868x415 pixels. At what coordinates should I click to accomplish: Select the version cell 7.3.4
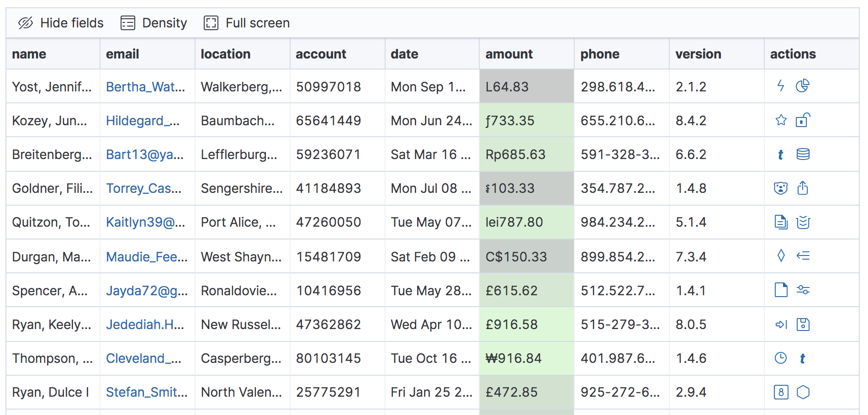[717, 256]
